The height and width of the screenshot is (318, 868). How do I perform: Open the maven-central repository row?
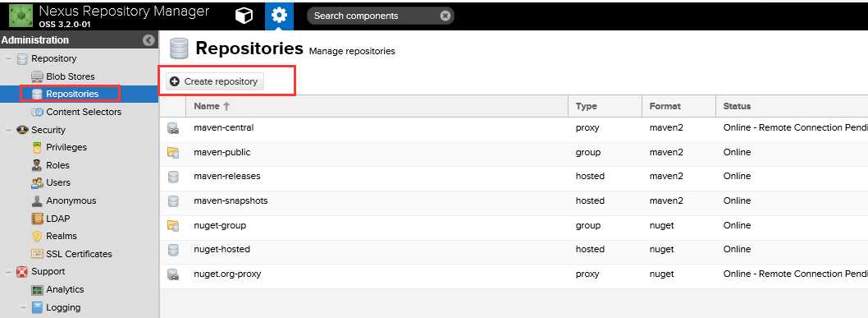coord(514,128)
